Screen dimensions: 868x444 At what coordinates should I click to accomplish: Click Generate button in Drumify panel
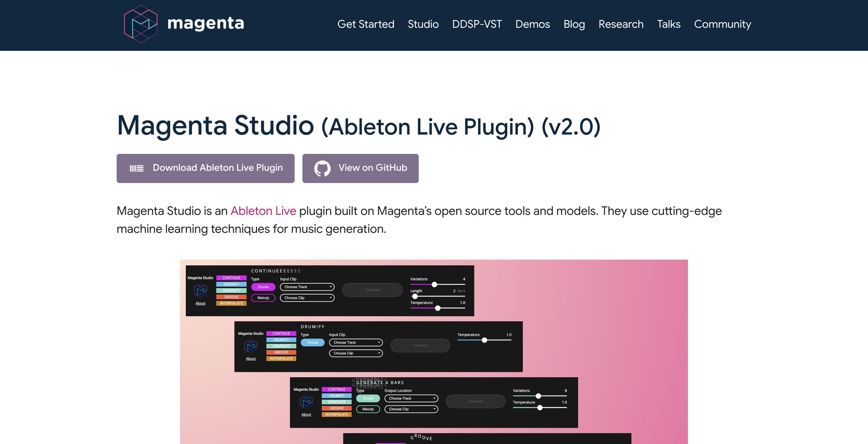(420, 346)
